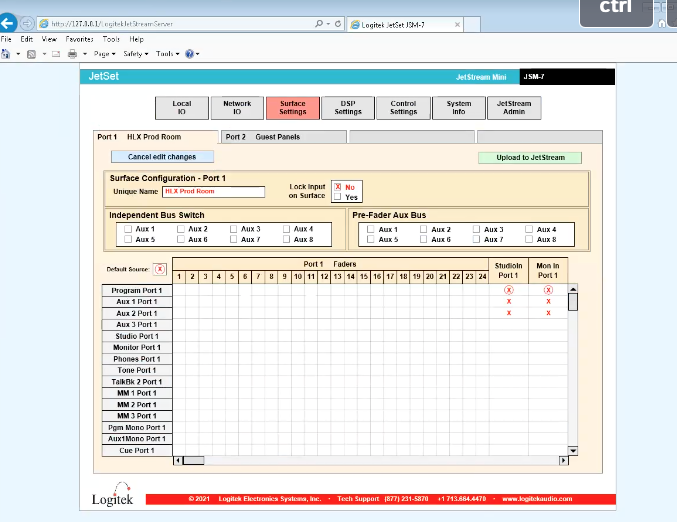This screenshot has height=522, width=677.
Task: Open the new blank browser tab
Action: [472, 25]
